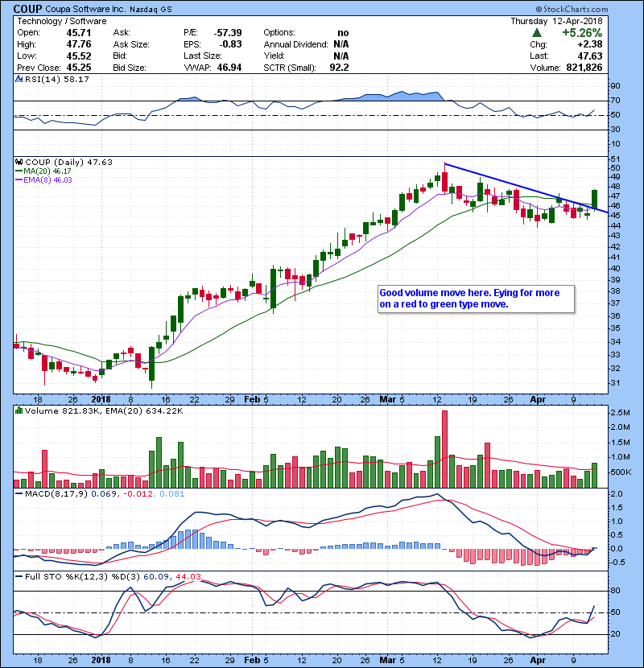Click the red MACD signal value -0.012
Viewport: 644px width, 668px height.
tap(138, 494)
